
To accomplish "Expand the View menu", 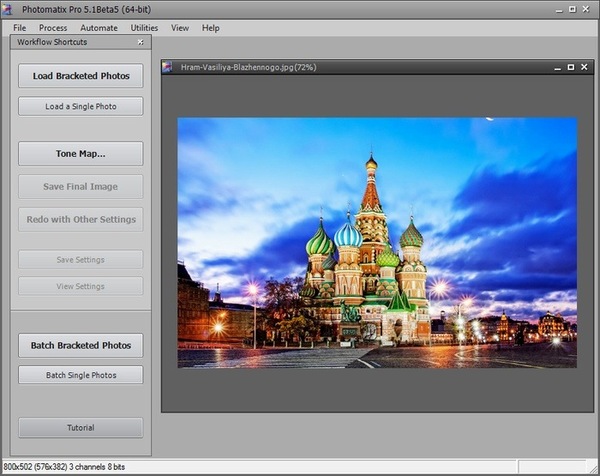I will click(180, 28).
